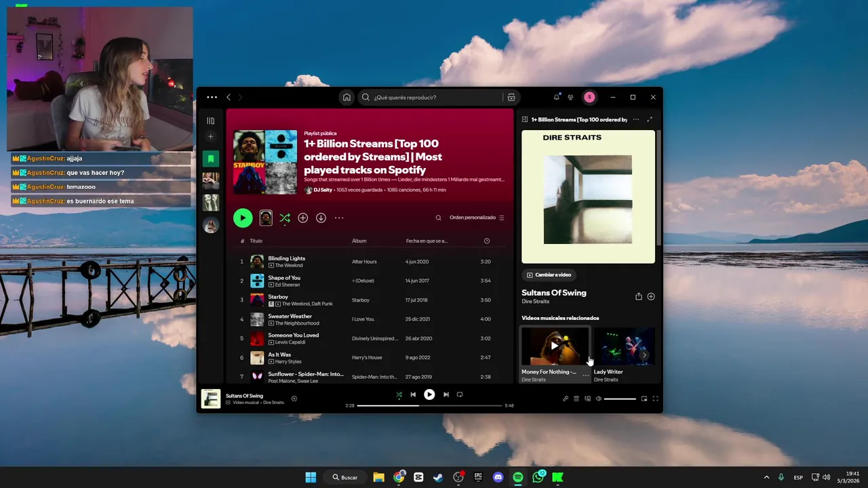Select the Starboy track row title
Screen dimensions: 868x488
point(278,297)
